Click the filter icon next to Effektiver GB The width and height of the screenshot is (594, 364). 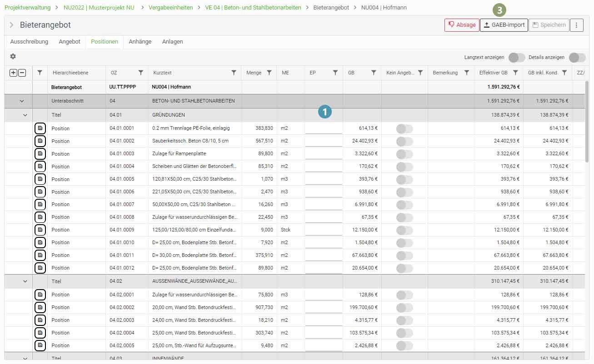pos(515,73)
